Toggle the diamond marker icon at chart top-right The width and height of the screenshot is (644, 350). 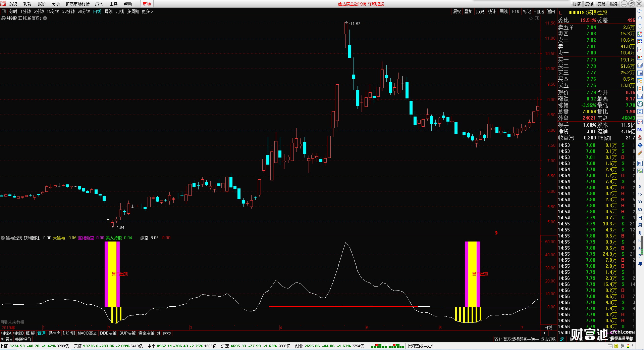531,18
